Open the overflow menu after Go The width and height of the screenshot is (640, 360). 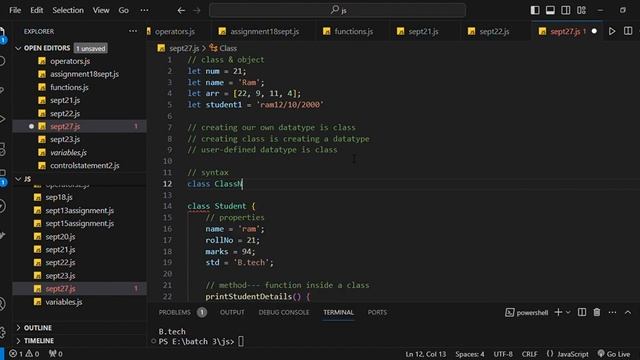coord(144,10)
